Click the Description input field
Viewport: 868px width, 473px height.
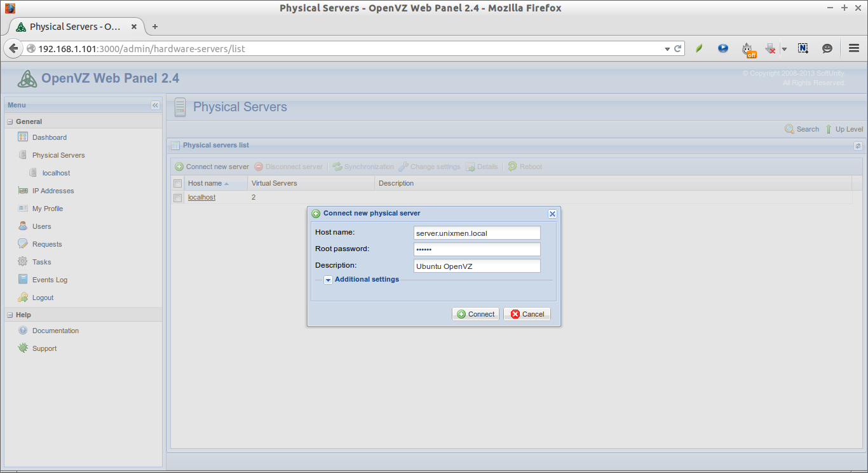(x=477, y=266)
